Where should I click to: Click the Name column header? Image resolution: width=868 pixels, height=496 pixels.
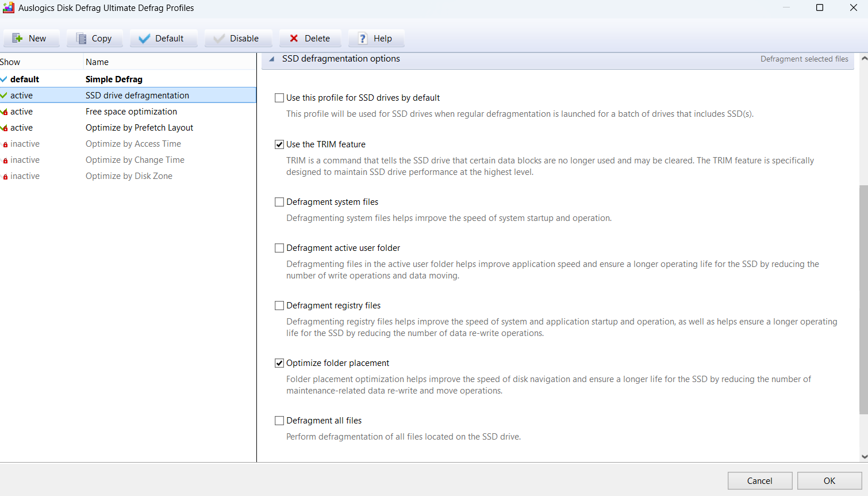click(97, 62)
